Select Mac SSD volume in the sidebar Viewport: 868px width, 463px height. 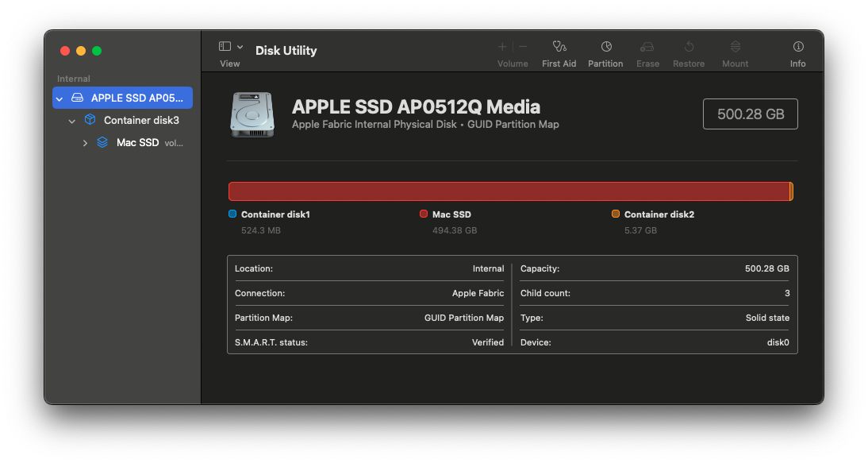point(137,142)
